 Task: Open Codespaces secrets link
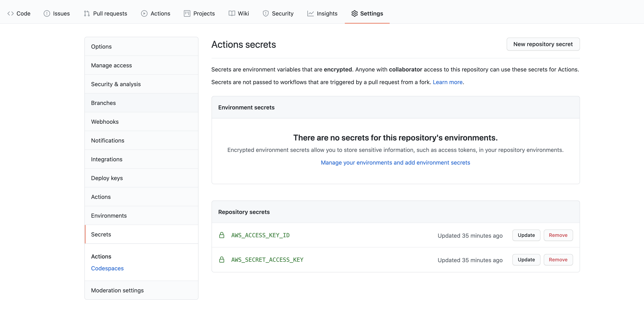pos(107,268)
